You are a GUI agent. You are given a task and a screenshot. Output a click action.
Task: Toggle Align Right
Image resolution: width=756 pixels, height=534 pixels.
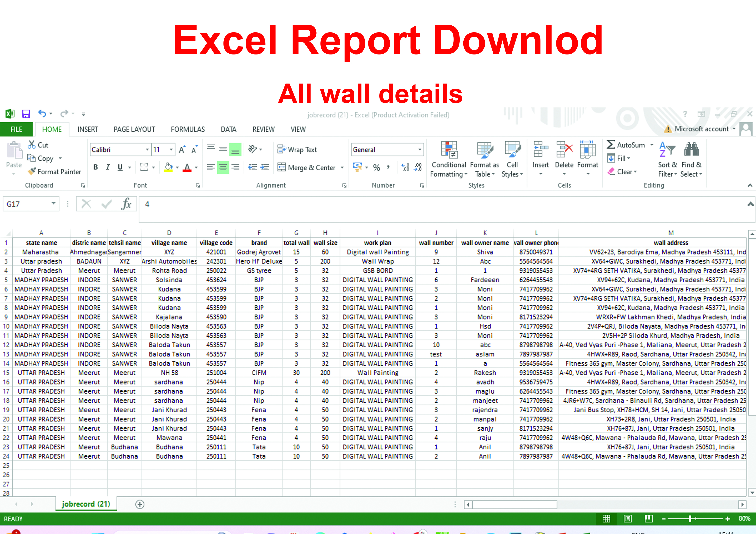(235, 168)
